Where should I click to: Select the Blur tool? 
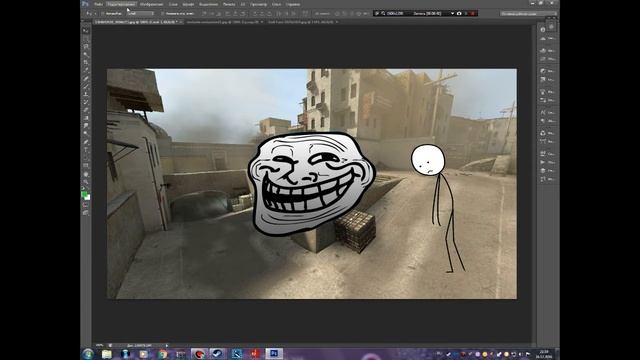pyautogui.click(x=86, y=126)
